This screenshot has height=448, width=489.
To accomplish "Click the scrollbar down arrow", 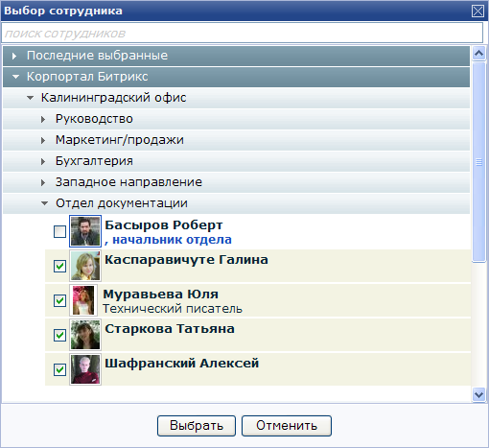I will pos(478,394).
